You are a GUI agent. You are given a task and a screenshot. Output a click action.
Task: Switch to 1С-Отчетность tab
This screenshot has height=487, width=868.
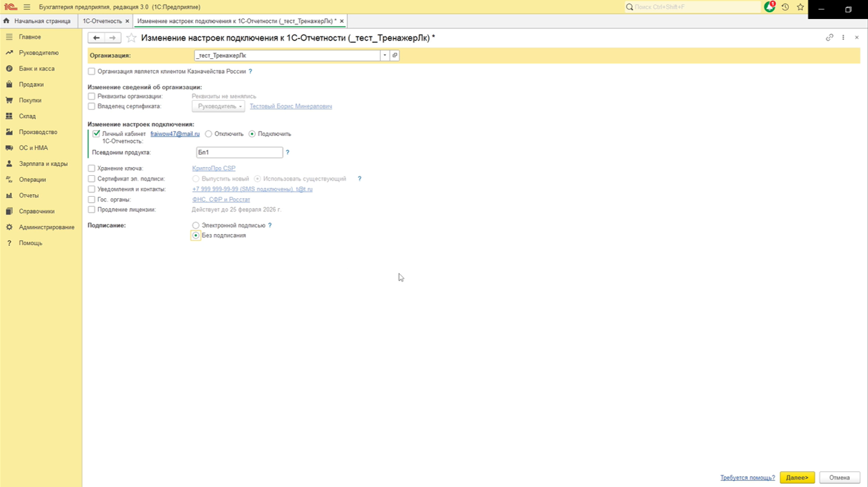[102, 21]
